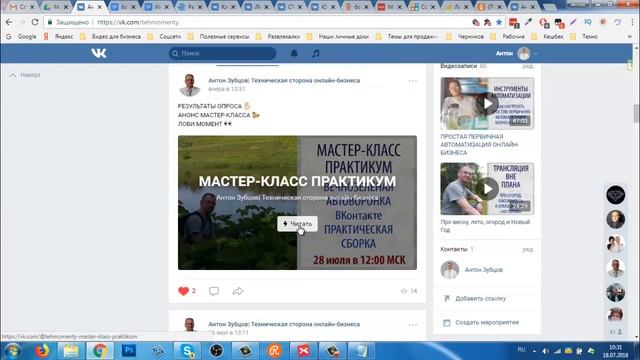Bookmark the page with the star icon
Image resolution: width=640 pixels, height=360 pixels.
click(x=499, y=22)
